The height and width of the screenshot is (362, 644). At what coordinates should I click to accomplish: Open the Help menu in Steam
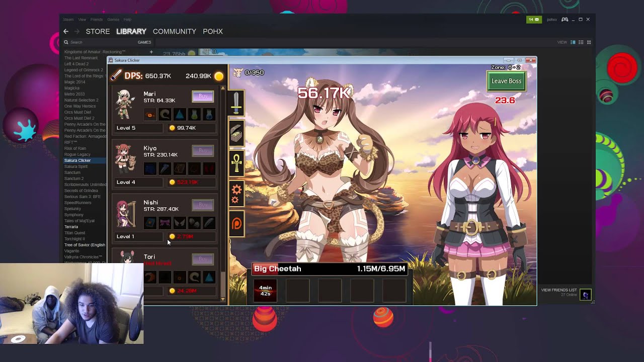127,20
